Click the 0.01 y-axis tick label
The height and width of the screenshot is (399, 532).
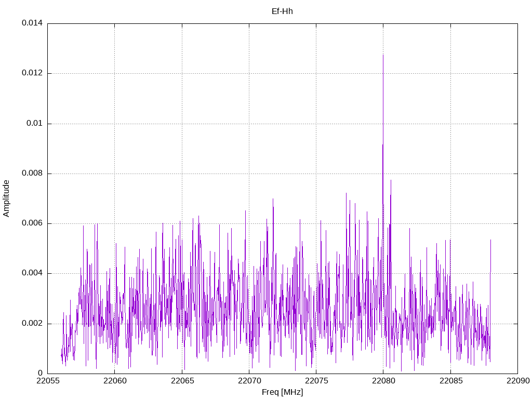(x=34, y=124)
